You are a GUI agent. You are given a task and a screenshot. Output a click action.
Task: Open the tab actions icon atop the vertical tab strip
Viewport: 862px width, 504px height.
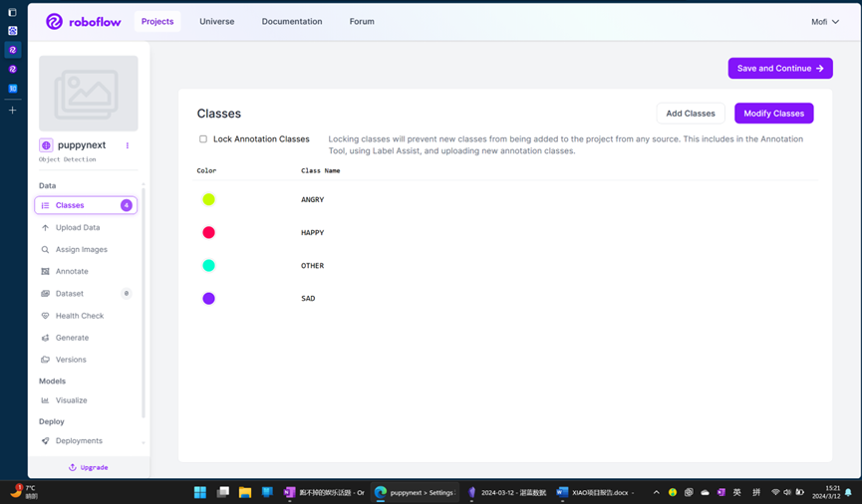[13, 12]
